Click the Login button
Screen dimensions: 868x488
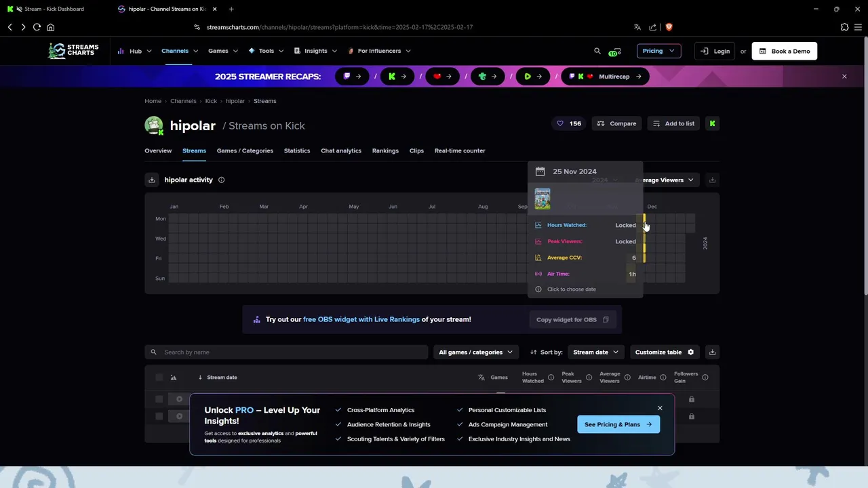715,51
